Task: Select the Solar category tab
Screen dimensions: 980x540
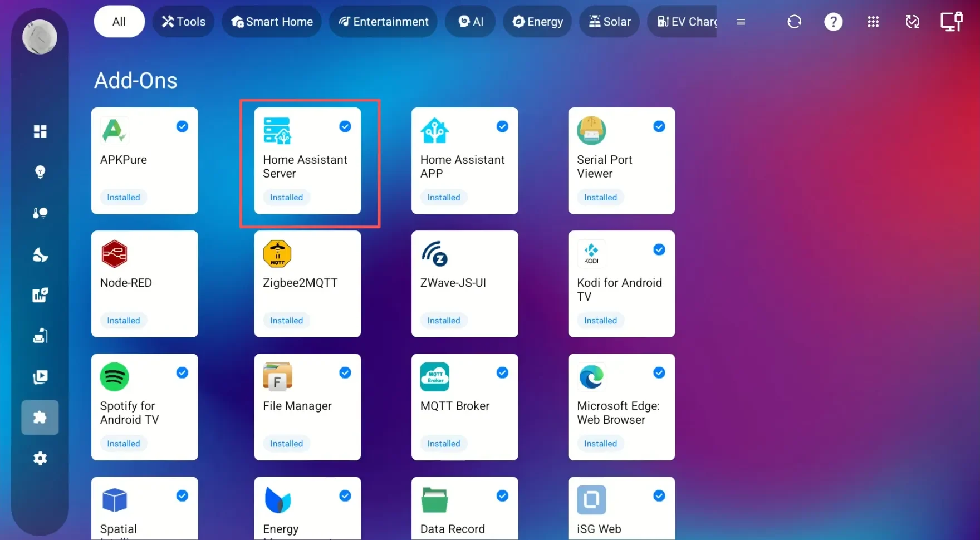Action: (610, 22)
